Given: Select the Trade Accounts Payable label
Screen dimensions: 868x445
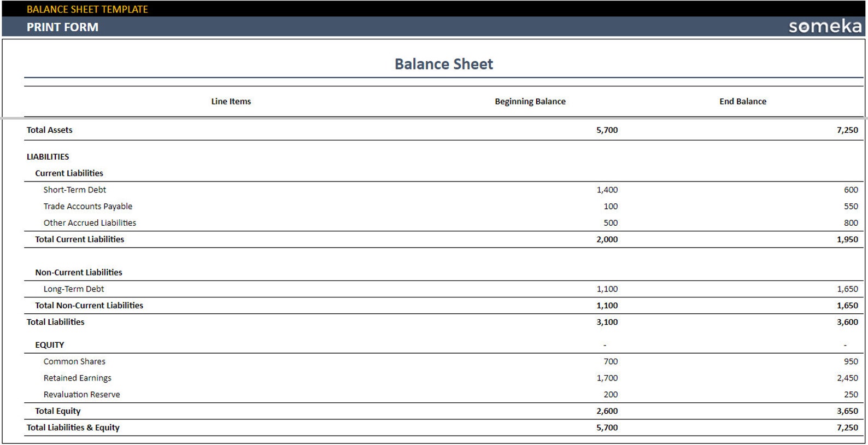Looking at the screenshot, I should (x=88, y=206).
